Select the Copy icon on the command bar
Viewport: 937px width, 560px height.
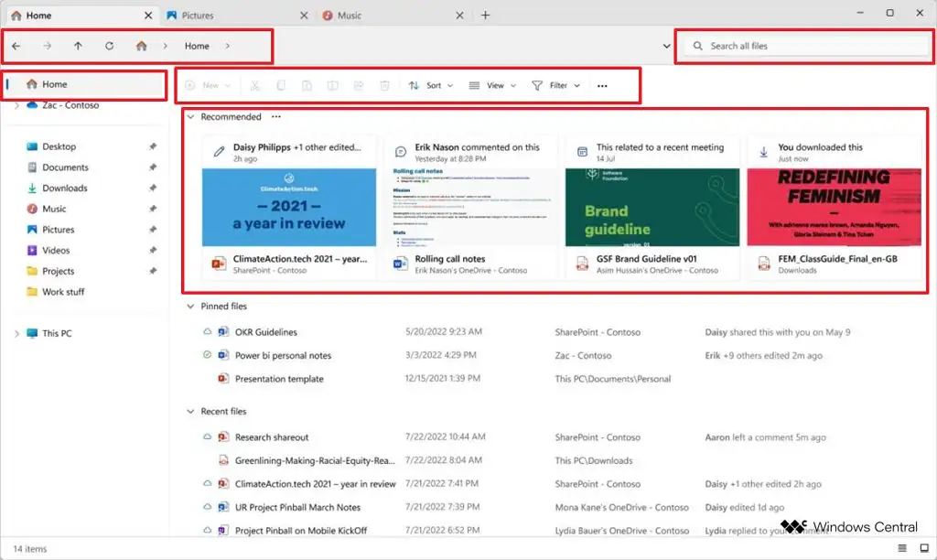pyautogui.click(x=281, y=85)
